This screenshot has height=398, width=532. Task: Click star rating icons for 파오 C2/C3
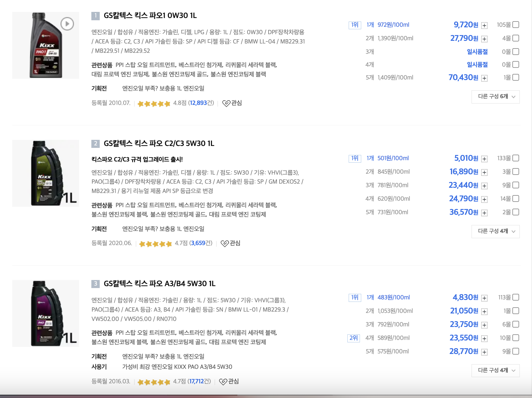[155, 244]
